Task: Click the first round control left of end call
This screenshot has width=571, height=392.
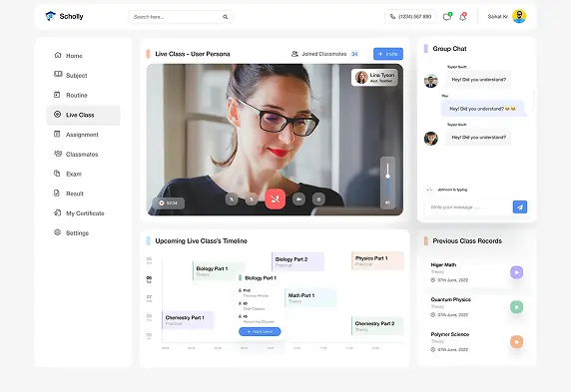Action: 232,199
